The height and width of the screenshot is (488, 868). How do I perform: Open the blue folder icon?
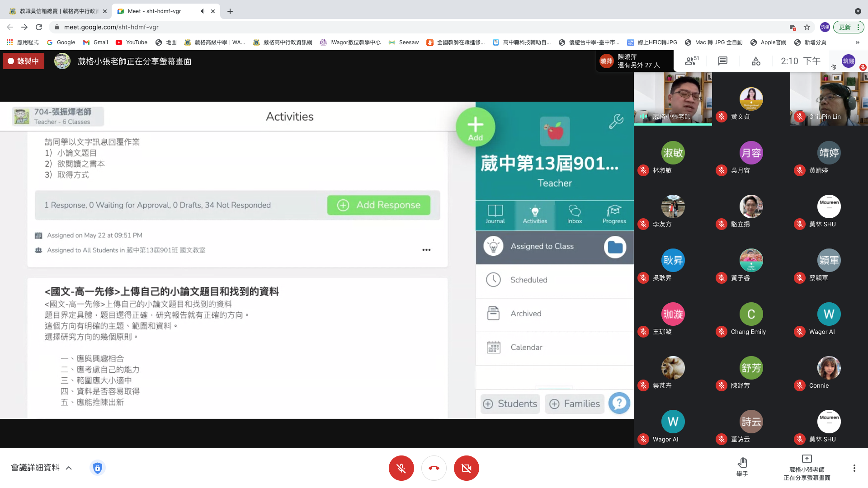[615, 247]
